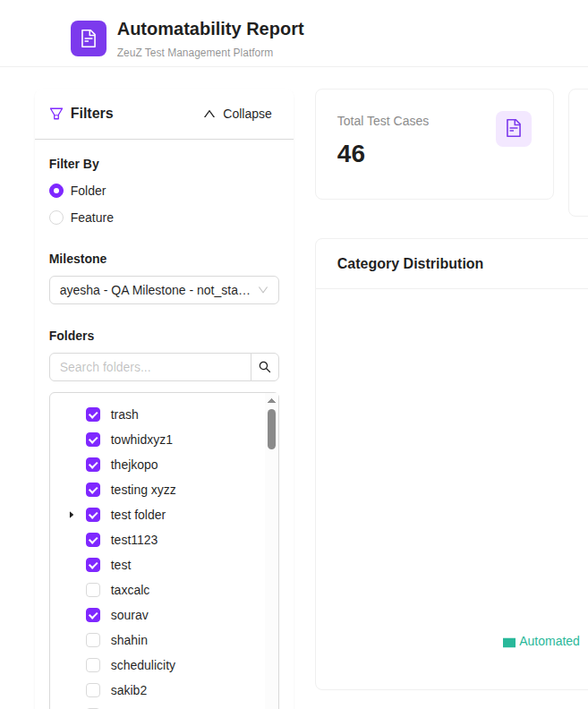Click the purple Automatability Report logo icon
The height and width of the screenshot is (709, 588).
point(89,38)
